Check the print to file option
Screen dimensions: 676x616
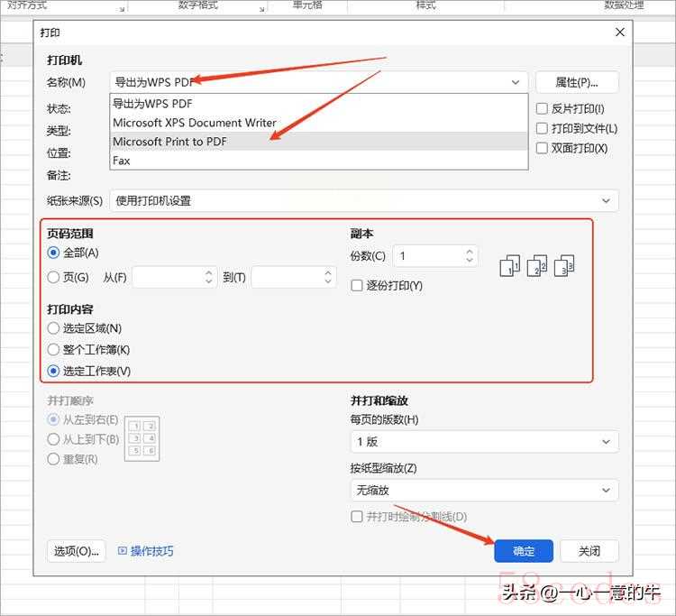pyautogui.click(x=542, y=129)
